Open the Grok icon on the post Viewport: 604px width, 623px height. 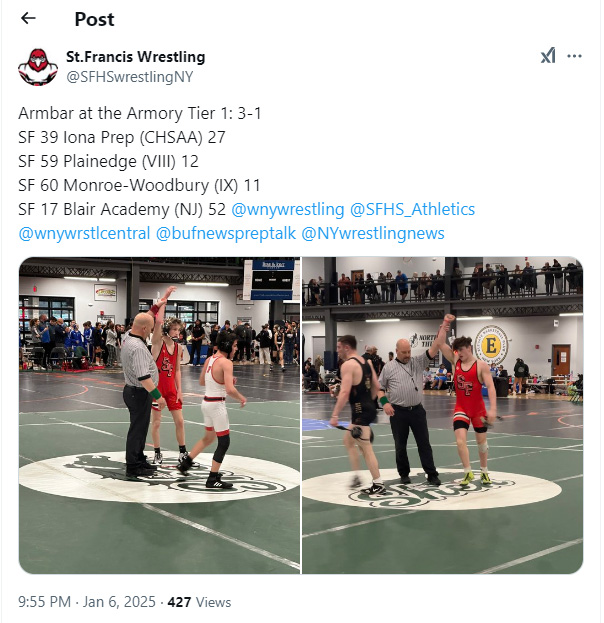[x=548, y=56]
